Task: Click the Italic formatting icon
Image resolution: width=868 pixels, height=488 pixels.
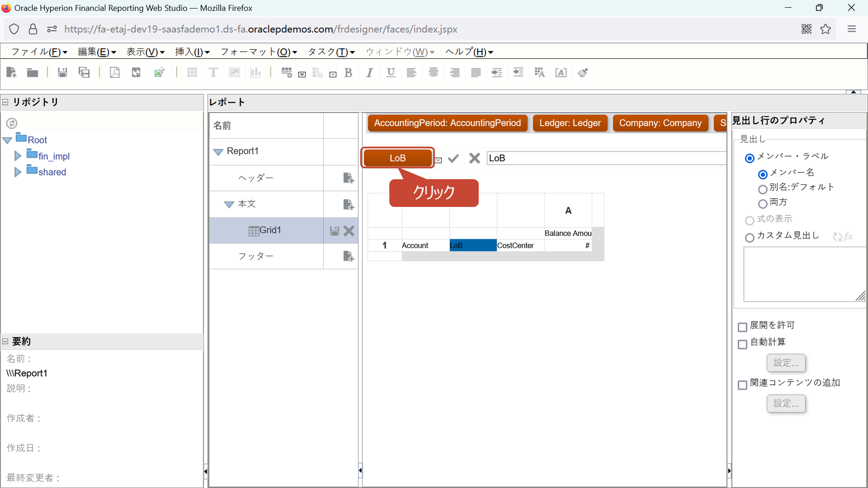Action: pyautogui.click(x=369, y=72)
